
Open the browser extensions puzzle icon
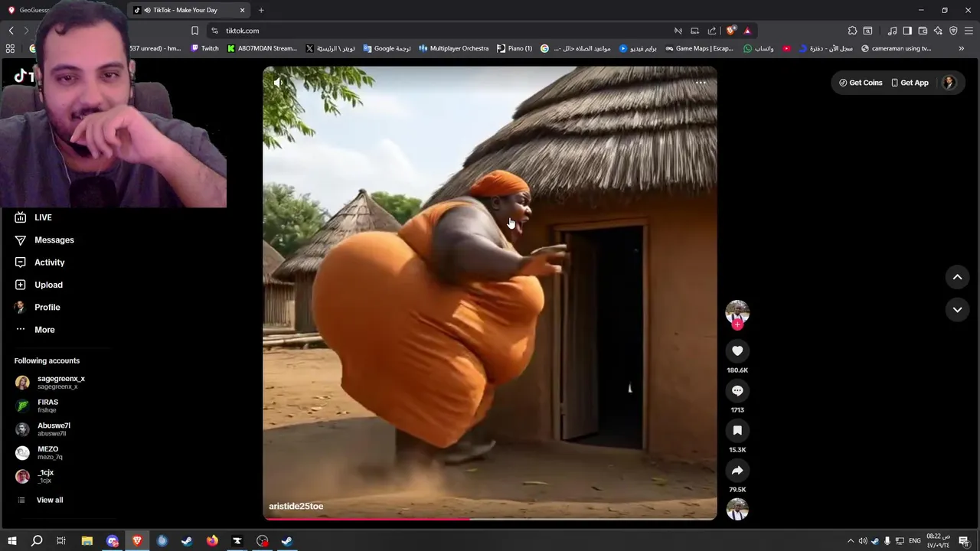pyautogui.click(x=852, y=31)
